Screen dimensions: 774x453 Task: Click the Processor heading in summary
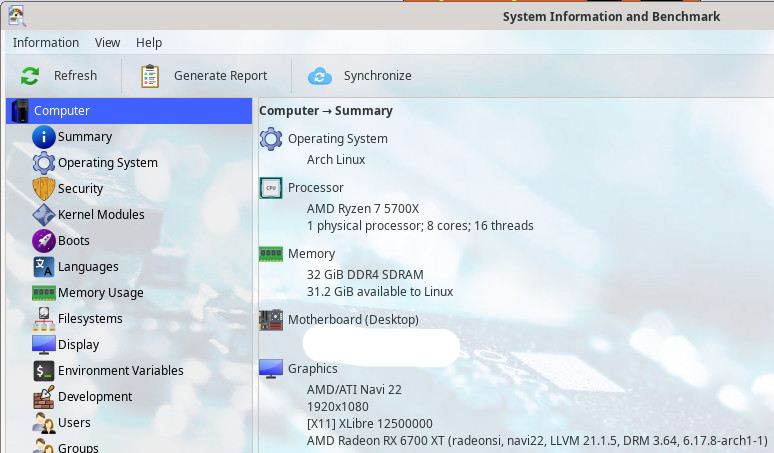click(x=315, y=188)
